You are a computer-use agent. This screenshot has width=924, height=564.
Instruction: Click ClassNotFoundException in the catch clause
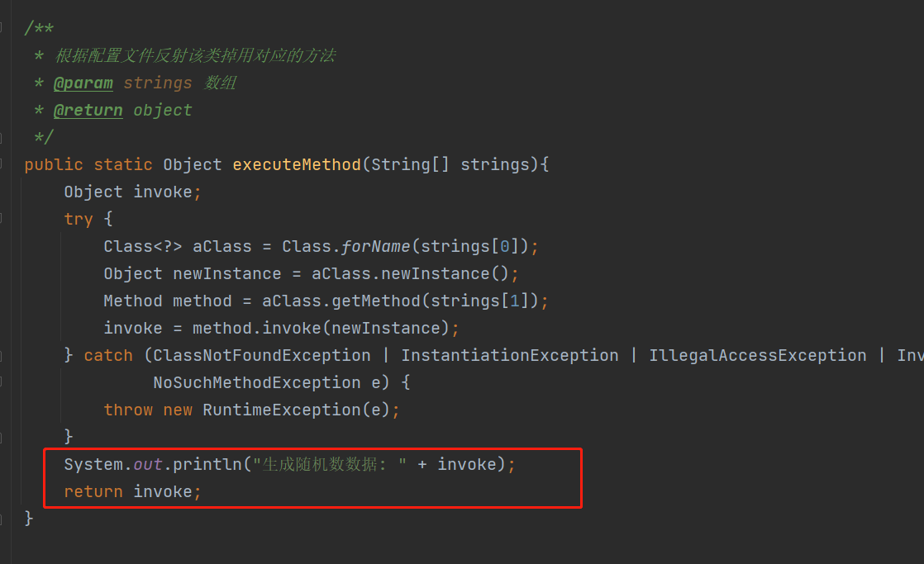pyautogui.click(x=262, y=355)
